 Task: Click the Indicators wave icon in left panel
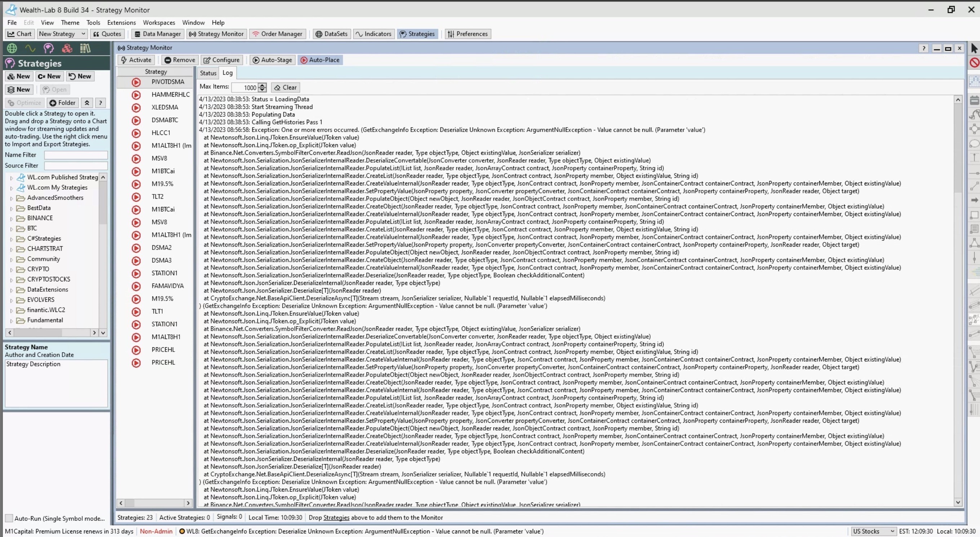coord(30,48)
